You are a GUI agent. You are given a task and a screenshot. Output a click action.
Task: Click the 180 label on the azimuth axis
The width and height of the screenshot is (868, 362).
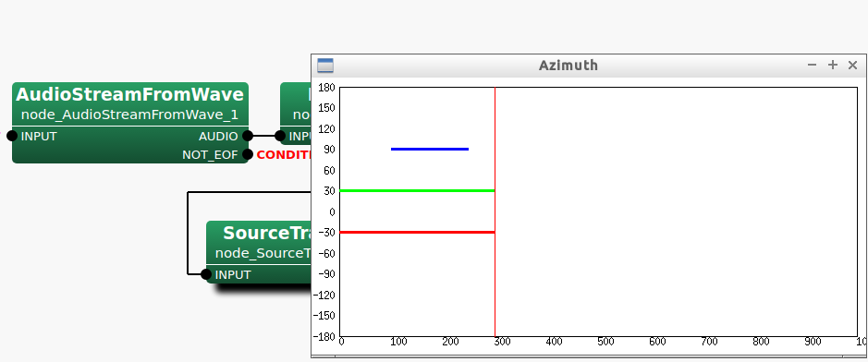pos(327,88)
